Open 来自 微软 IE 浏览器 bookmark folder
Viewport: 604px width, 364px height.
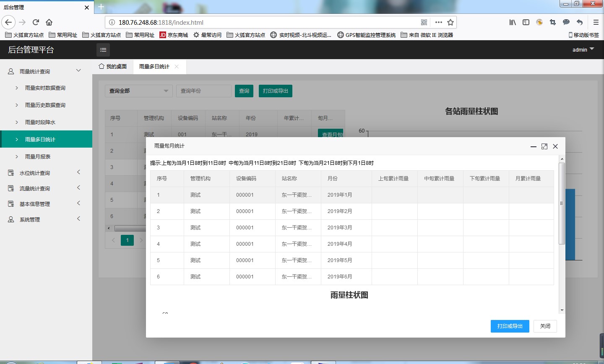427,35
